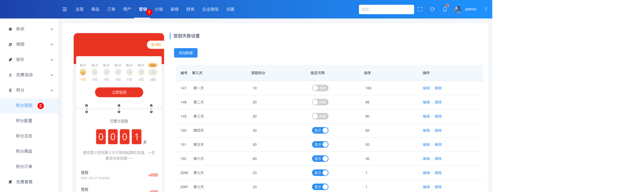644x192 pixels.
Task: Open the 财务 top navigation item
Action: click(x=190, y=9)
